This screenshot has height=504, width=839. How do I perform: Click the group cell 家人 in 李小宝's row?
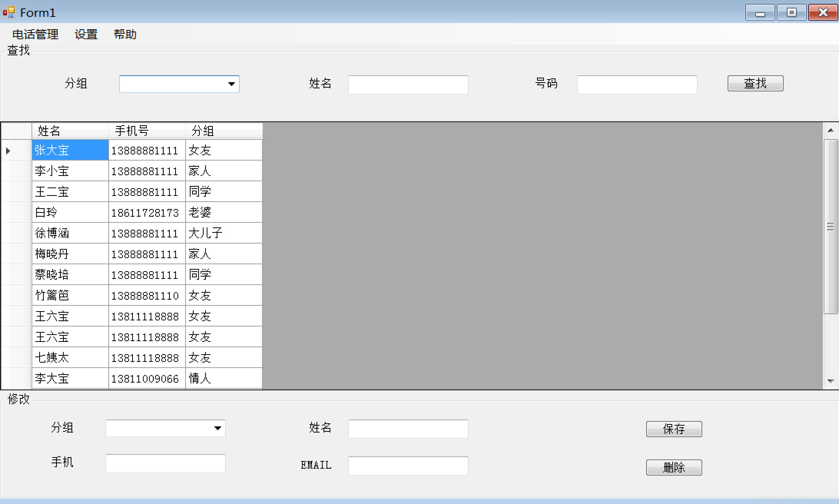224,171
